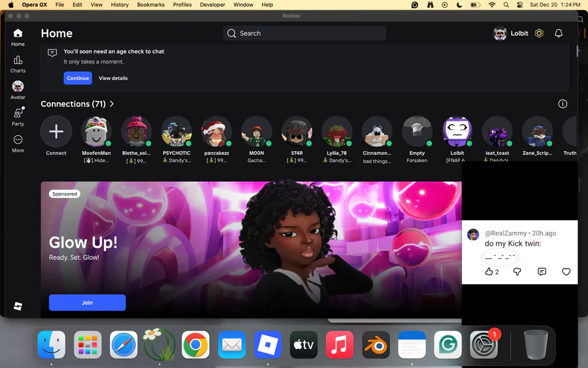Join the sponsored Glow Up! experience

tap(87, 303)
